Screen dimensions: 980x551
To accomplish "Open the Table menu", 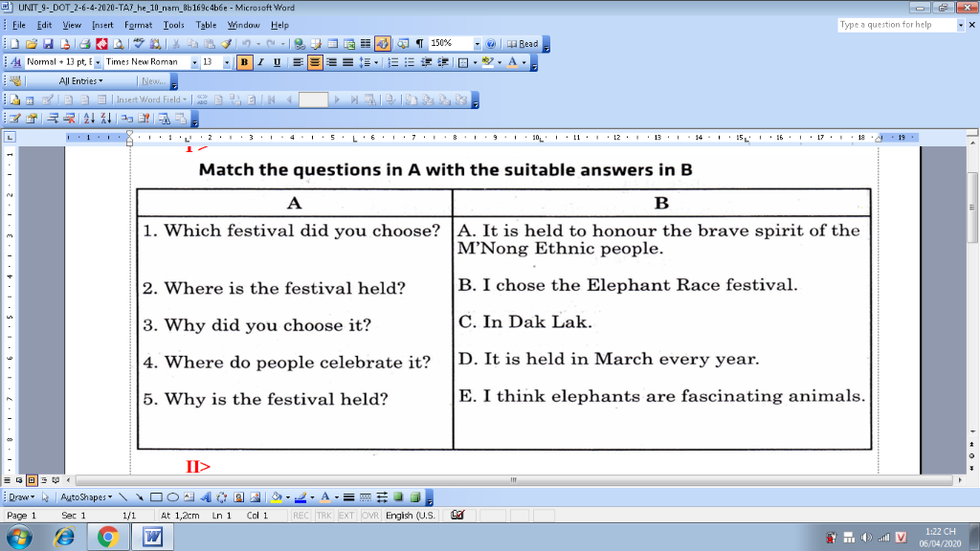I will [x=206, y=25].
